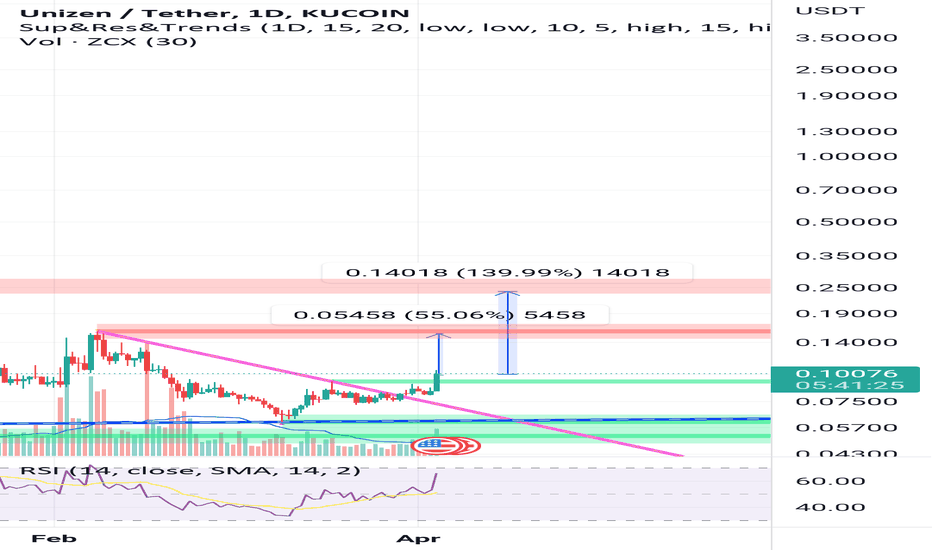
Task: Click the 0.25000 price scale value
Action: point(846,288)
